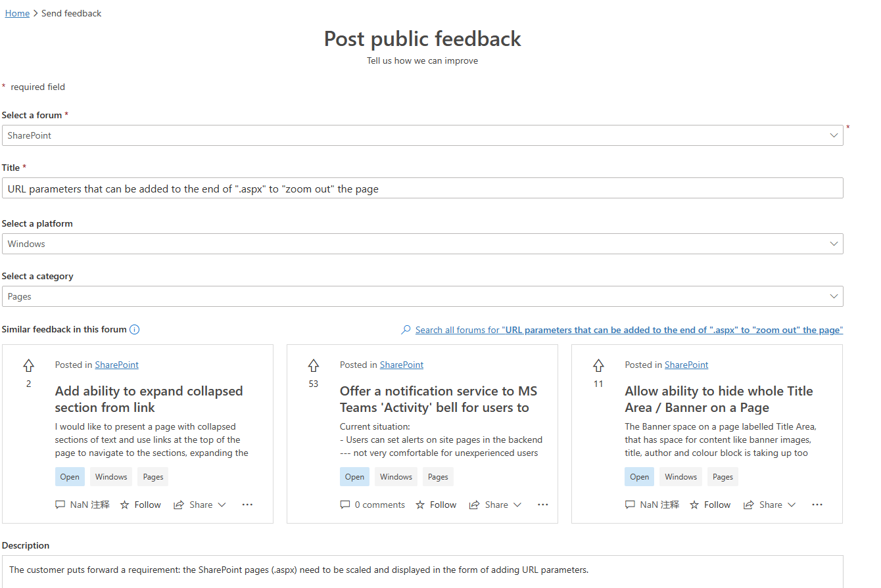Go to the Home breadcrumb link

coord(17,13)
